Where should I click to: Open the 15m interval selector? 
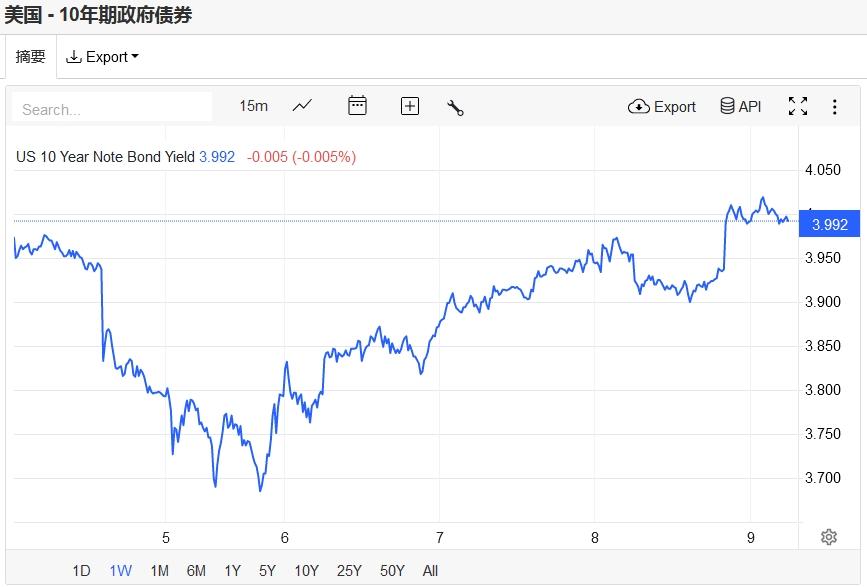click(x=253, y=106)
